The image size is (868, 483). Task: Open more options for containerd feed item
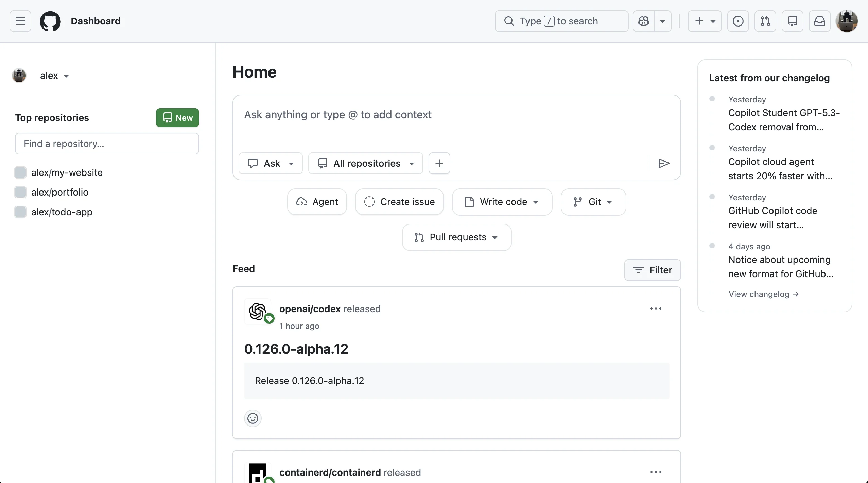656,472
